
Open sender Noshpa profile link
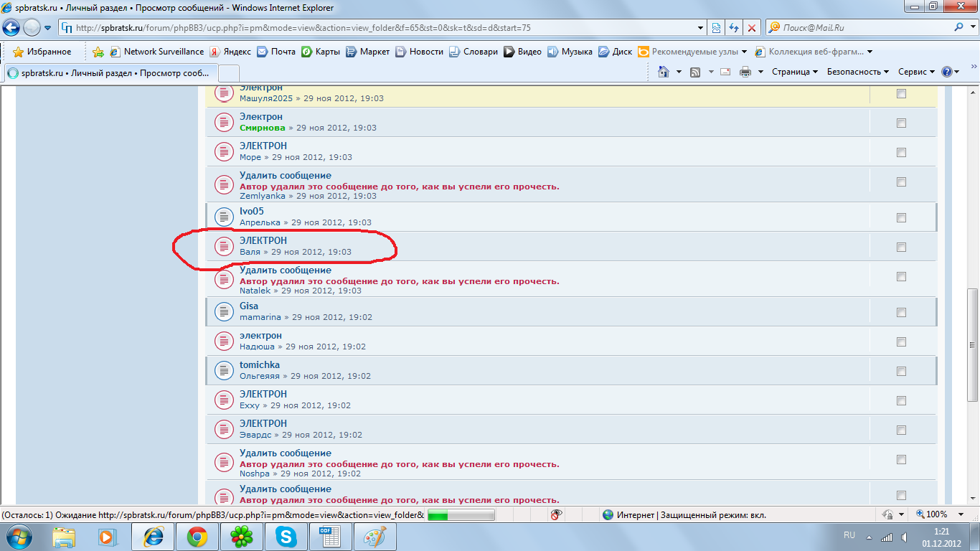(255, 474)
